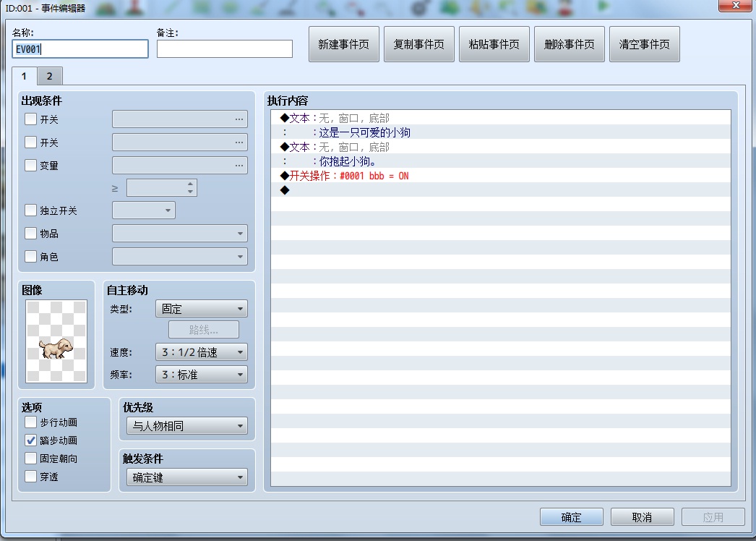Click the variable value stepper arrows
756x541 pixels.
(x=191, y=188)
